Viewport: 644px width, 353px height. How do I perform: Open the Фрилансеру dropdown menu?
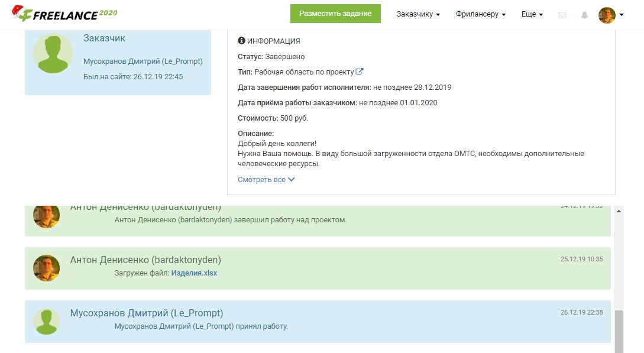(x=480, y=14)
